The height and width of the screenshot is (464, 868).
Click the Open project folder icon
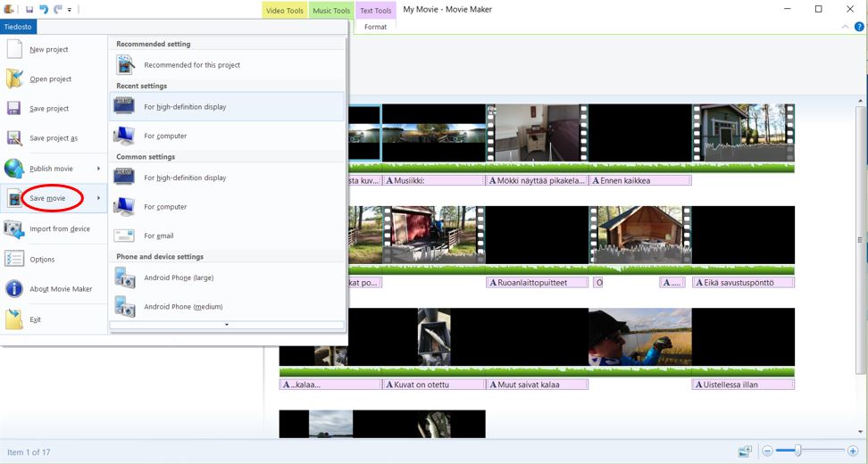[x=14, y=79]
